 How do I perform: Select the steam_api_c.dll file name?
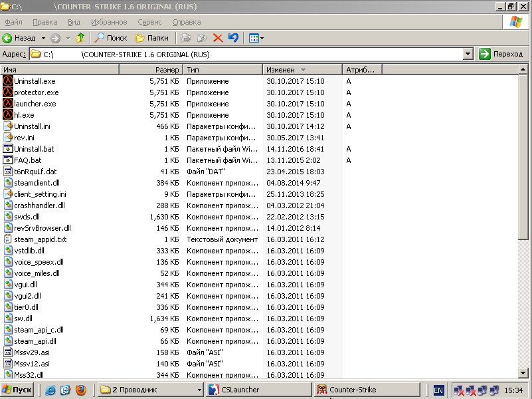[39, 330]
